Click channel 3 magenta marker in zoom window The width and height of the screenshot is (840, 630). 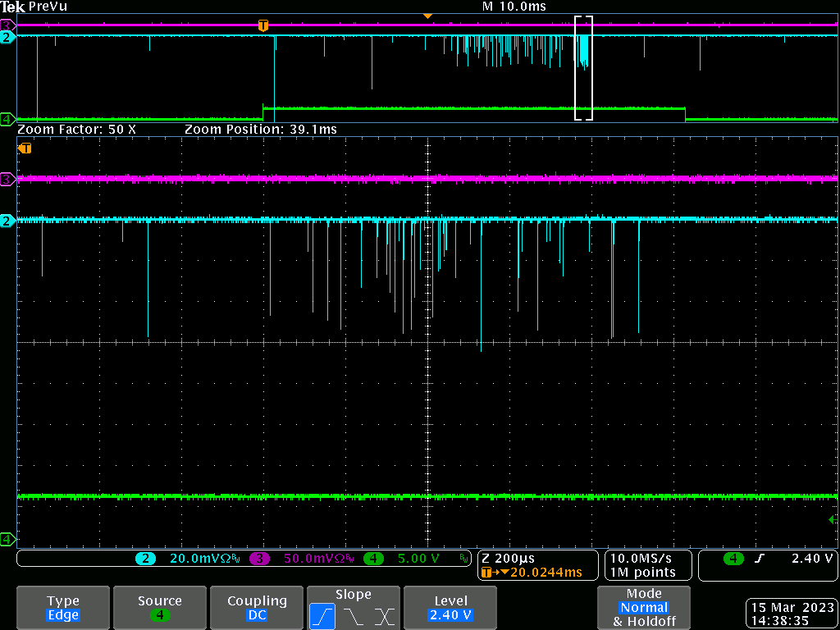click(7, 179)
